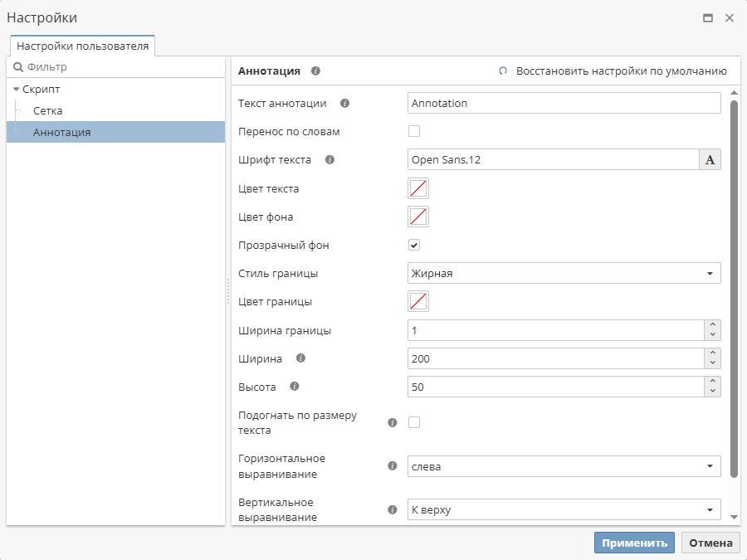The height and width of the screenshot is (560, 747).
Task: Open Горизонтальное выравнивание dropdown
Action: [564, 466]
